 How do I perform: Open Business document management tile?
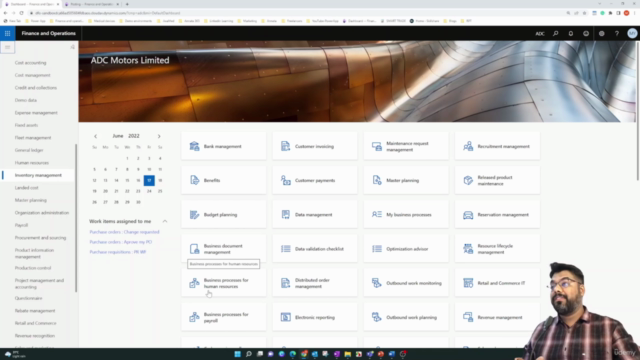[224, 249]
